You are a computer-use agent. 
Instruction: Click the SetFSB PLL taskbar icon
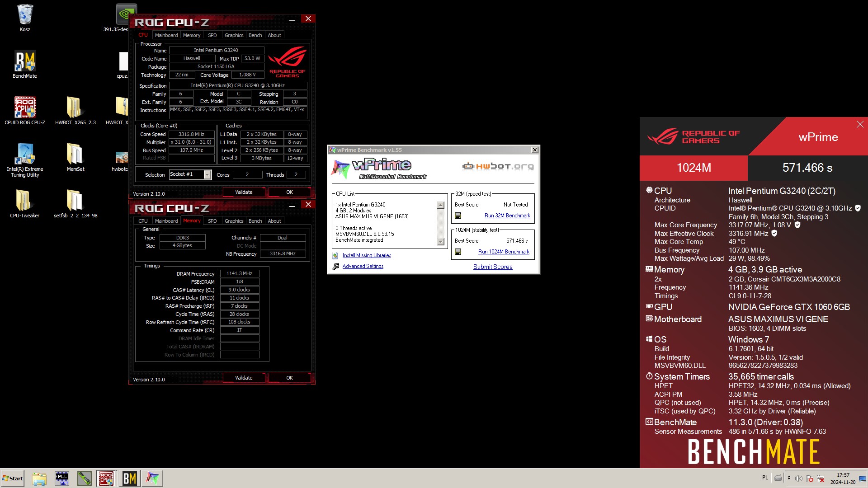point(62,478)
